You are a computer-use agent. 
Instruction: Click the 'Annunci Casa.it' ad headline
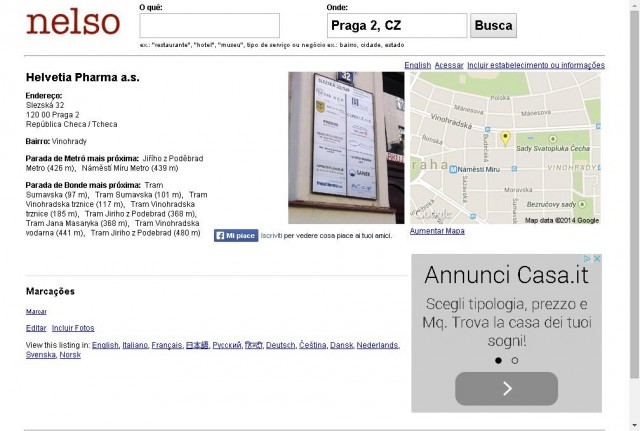tap(507, 275)
